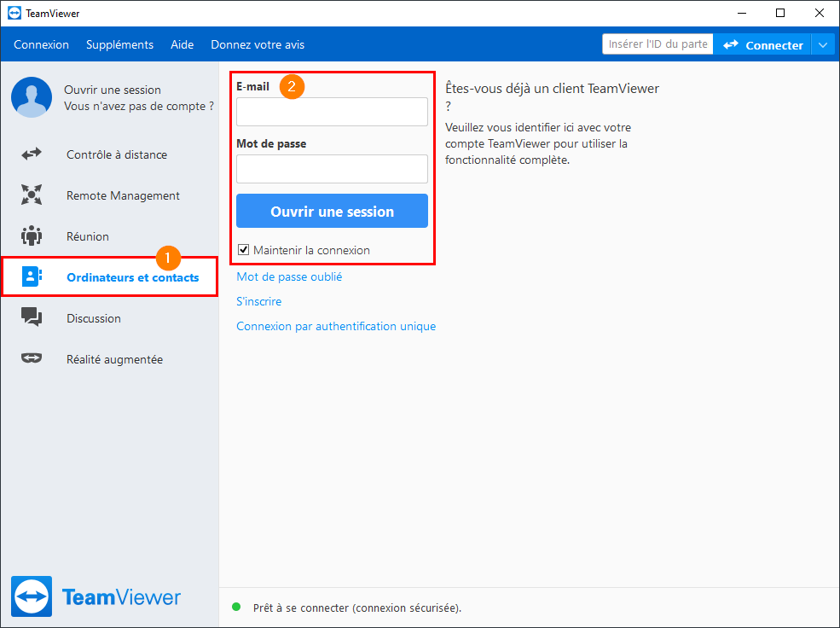Click the Êtes-vous déjà un client TeamViewer heading
The image size is (840, 628).
[553, 96]
